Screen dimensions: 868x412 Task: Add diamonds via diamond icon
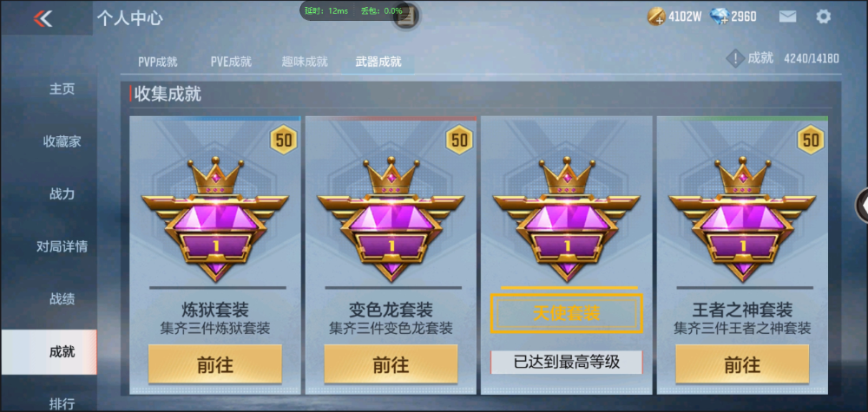[x=719, y=16]
